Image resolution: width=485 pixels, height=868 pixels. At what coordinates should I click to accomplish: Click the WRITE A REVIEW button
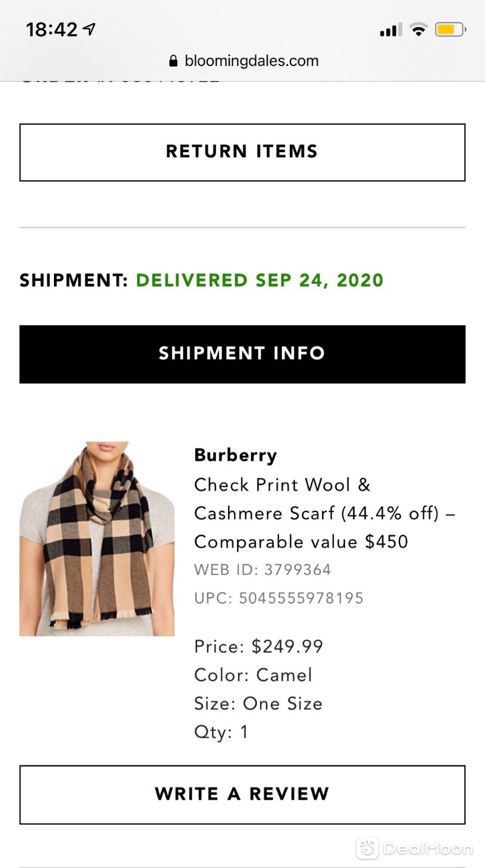click(242, 795)
